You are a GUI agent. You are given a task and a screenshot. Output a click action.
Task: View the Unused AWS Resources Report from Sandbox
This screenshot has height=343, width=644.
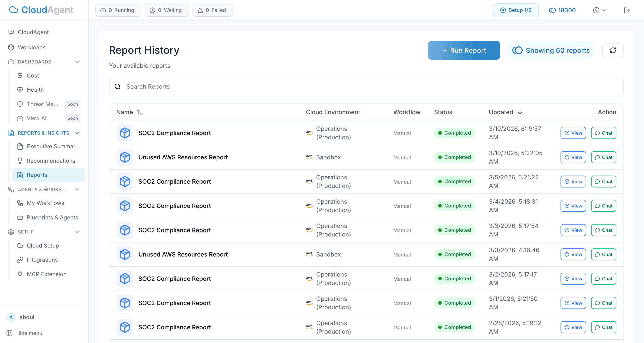click(x=573, y=157)
